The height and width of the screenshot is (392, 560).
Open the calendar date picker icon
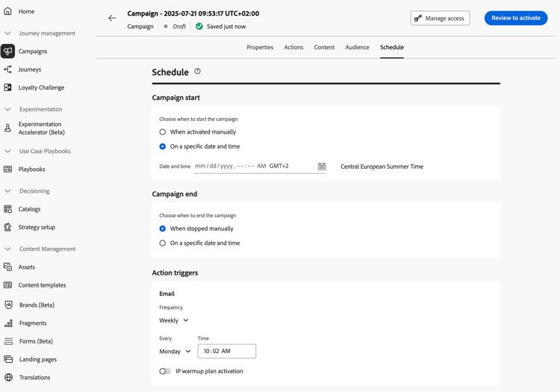(322, 167)
